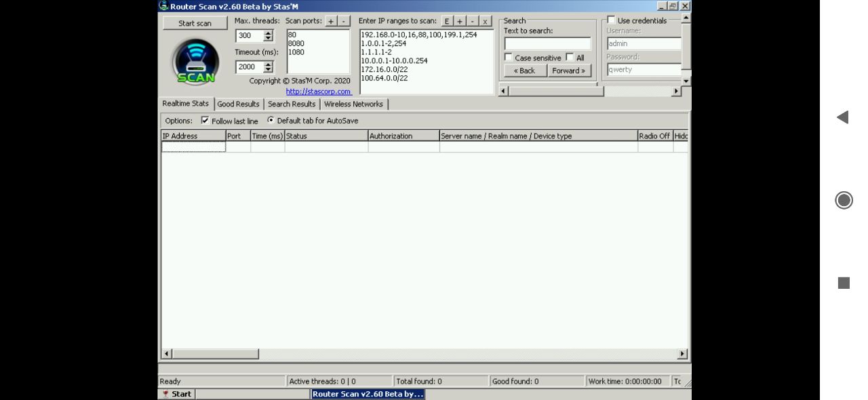
Task: Sort by the Authorization column header
Action: pyautogui.click(x=403, y=136)
